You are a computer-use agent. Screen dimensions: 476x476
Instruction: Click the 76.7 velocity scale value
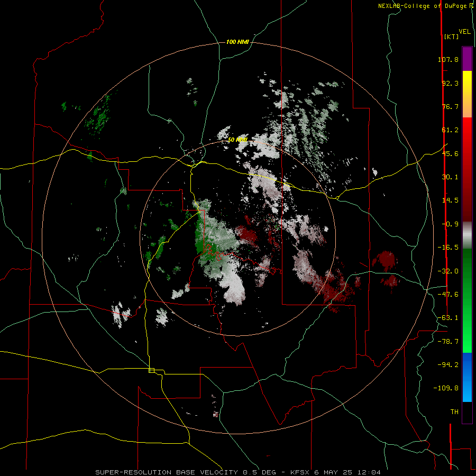pyautogui.click(x=450, y=106)
